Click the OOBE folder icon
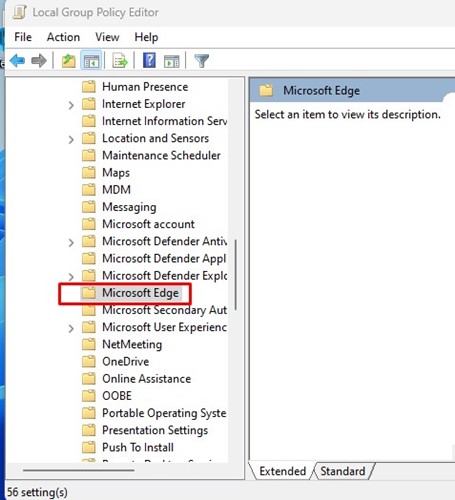The image size is (455, 500). point(89,396)
